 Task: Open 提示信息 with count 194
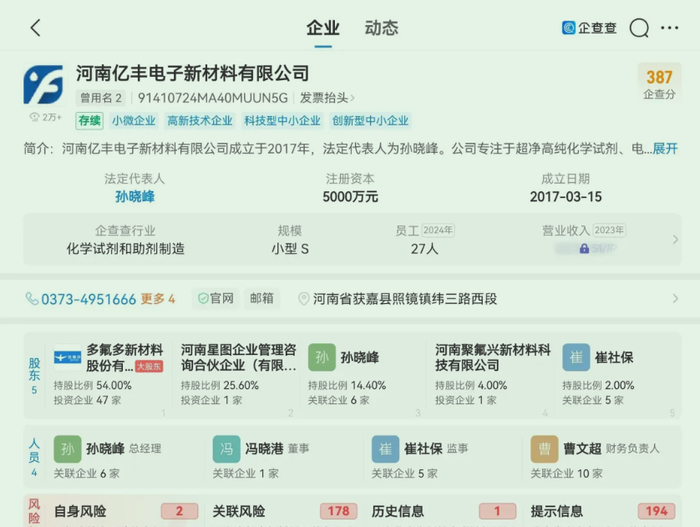coord(603,511)
